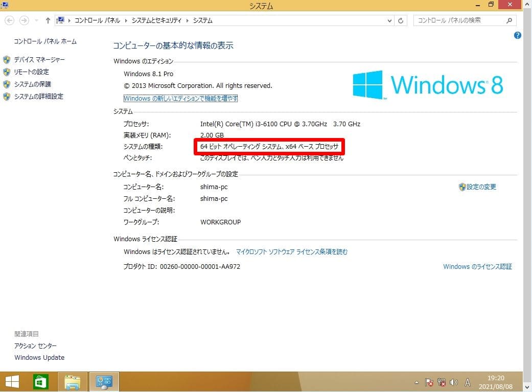Open help with the blue question mark
This screenshot has height=392, width=532.
coord(517,35)
